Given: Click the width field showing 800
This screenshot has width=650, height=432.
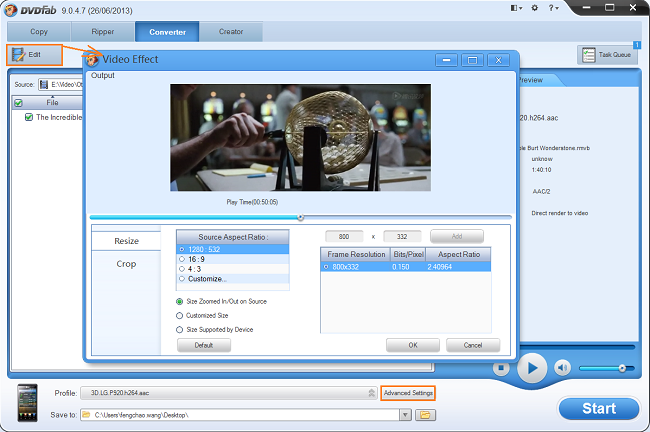Looking at the screenshot, I should (x=344, y=236).
